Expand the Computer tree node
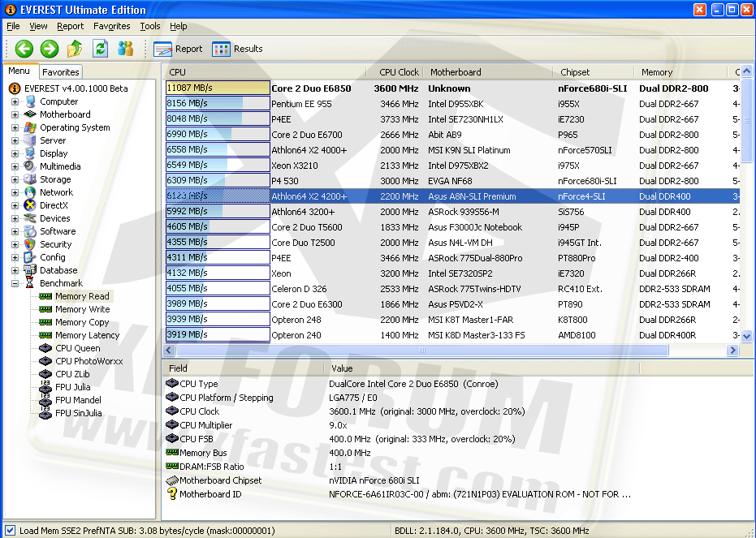Screen dimensions: 756x538 point(15,101)
